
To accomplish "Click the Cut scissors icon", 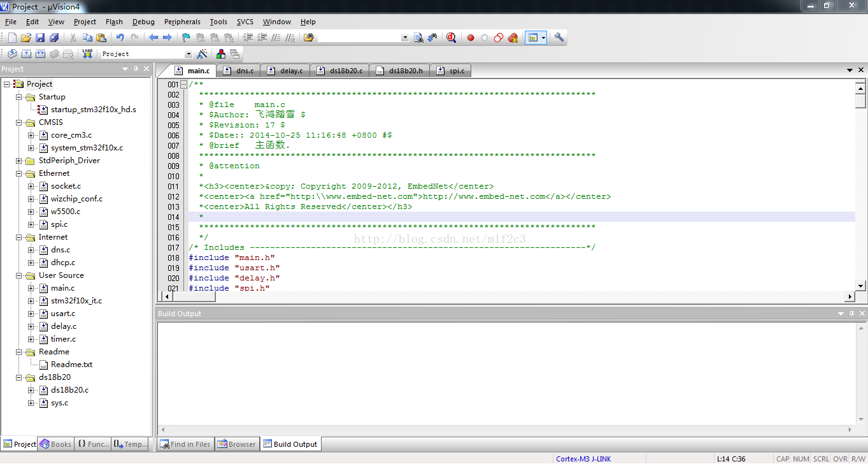I will click(73, 38).
